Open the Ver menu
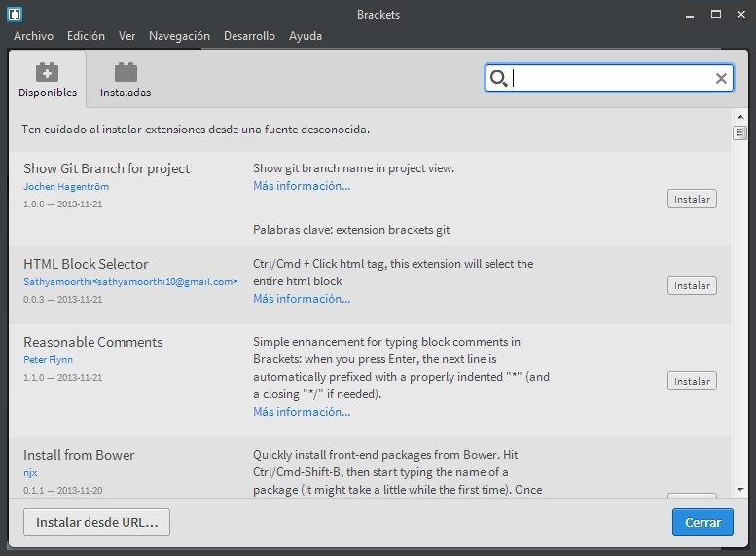This screenshot has width=756, height=556. pos(126,36)
